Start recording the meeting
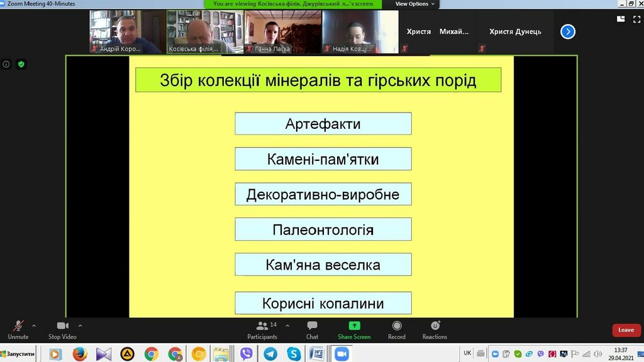The width and height of the screenshot is (644, 362). (397, 329)
